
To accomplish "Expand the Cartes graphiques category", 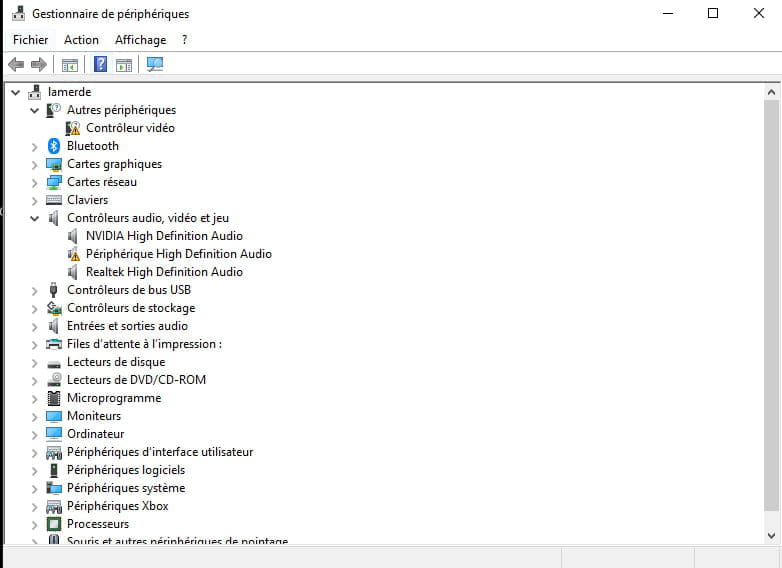I will point(34,165).
